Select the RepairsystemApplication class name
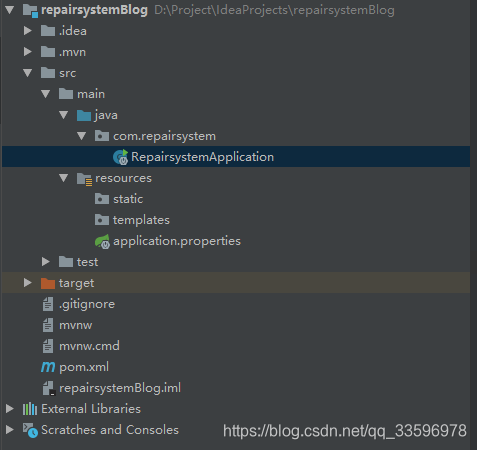The image size is (477, 450). [202, 157]
